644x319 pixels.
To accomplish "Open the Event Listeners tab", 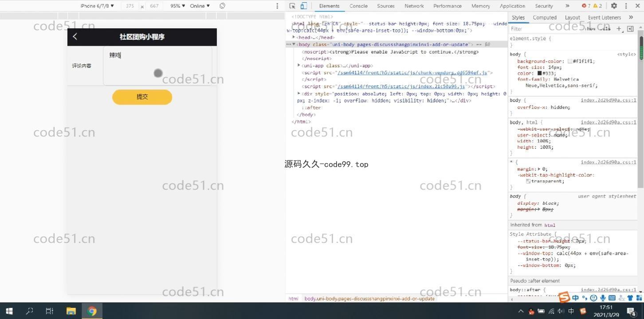I will click(604, 17).
